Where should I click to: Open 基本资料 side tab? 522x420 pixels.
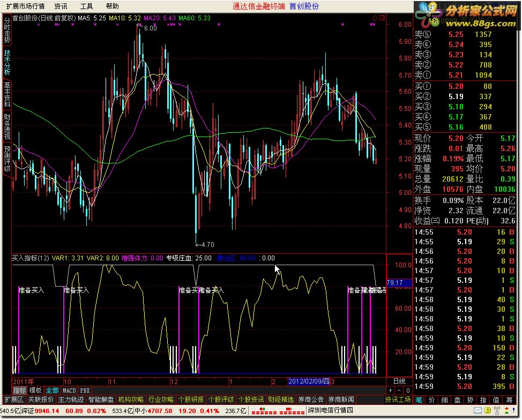coord(7,94)
